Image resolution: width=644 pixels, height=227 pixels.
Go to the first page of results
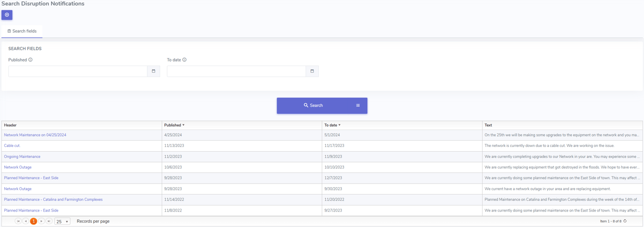point(18,221)
